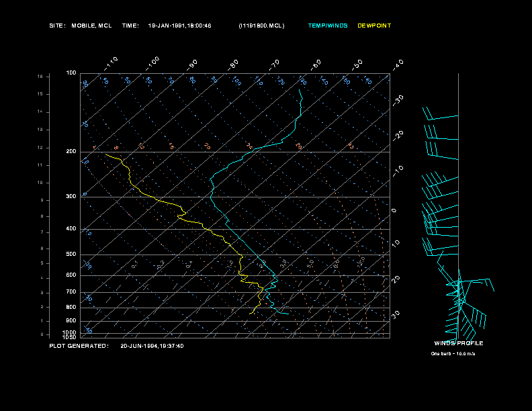Click the -40 isotherm label at top right

398,65
